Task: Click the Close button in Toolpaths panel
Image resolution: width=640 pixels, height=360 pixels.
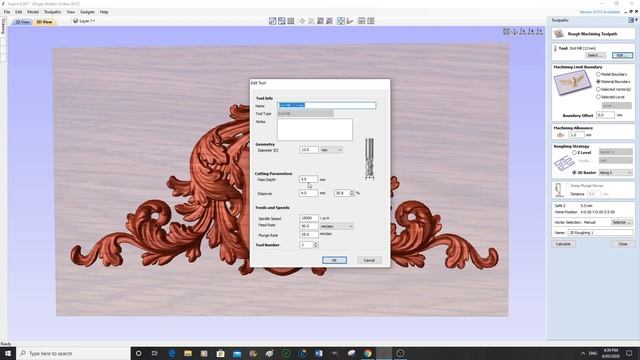Action: tap(623, 244)
